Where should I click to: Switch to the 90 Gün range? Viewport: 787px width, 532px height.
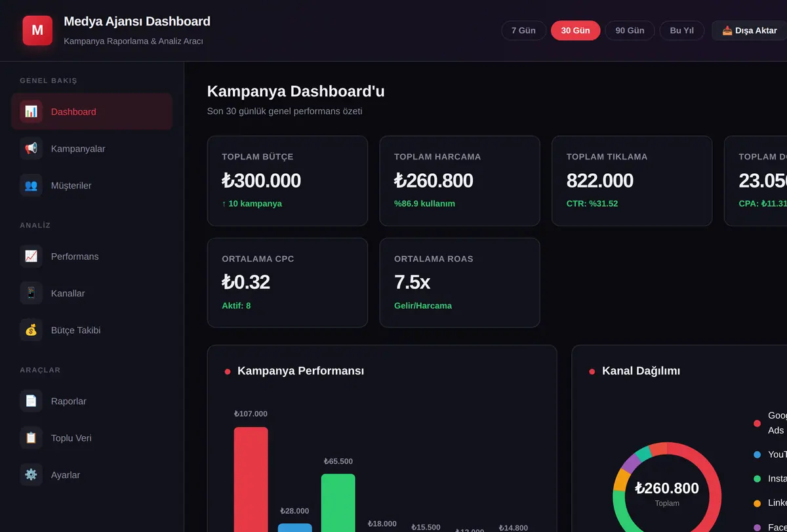(630, 30)
